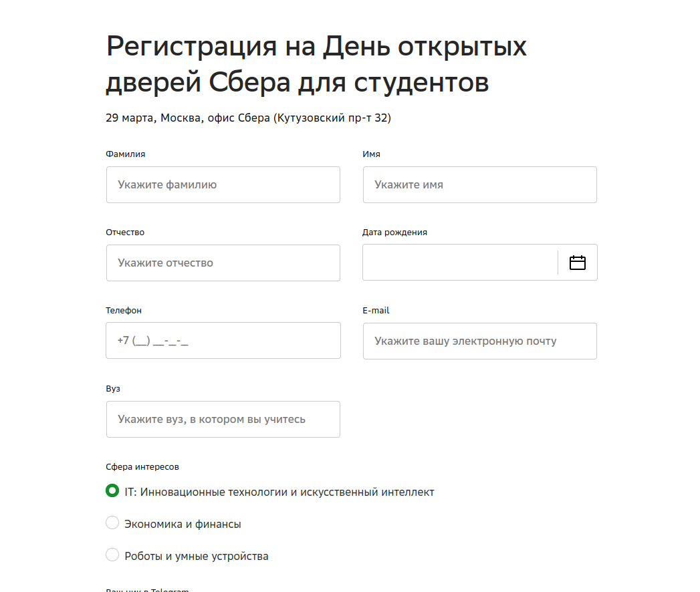Click into the Отчество field
This screenshot has width=700, height=592.
click(x=223, y=263)
